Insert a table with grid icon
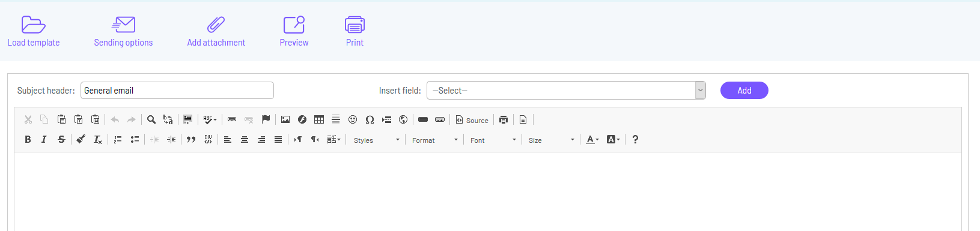Image resolution: width=980 pixels, height=231 pixels. point(319,119)
